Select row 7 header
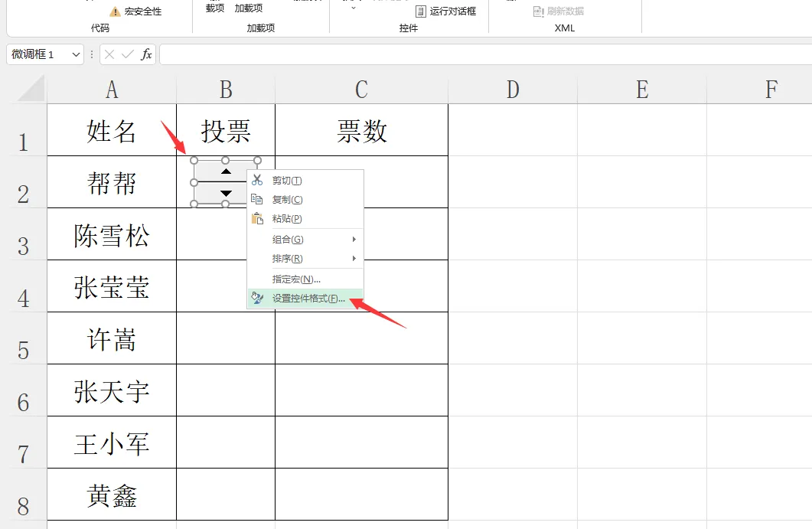Screen dimensions: 812x529 coord(23,442)
